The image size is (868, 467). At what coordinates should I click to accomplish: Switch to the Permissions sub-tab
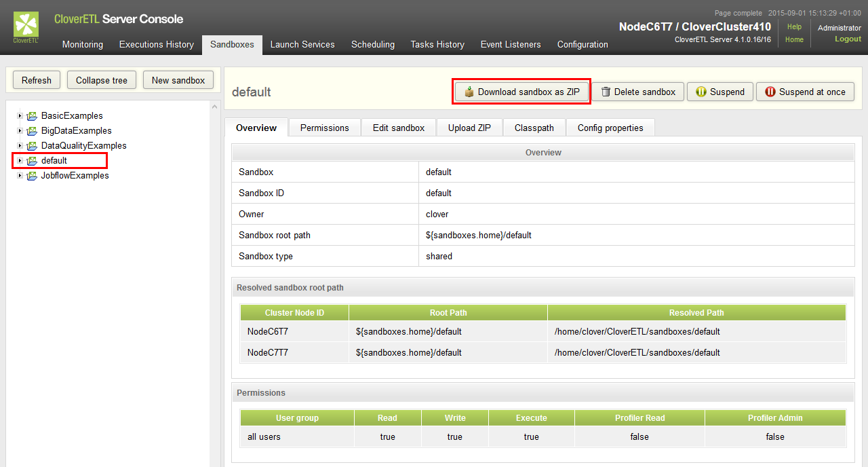coord(325,128)
